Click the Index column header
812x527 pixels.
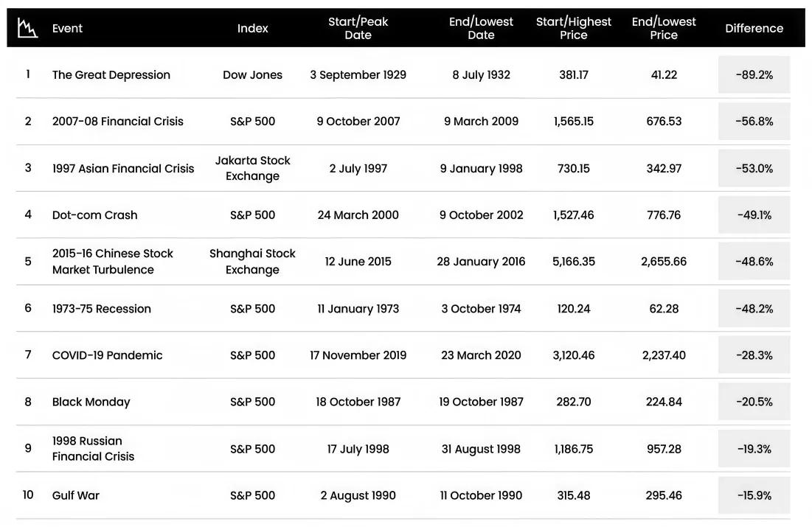[x=253, y=29]
